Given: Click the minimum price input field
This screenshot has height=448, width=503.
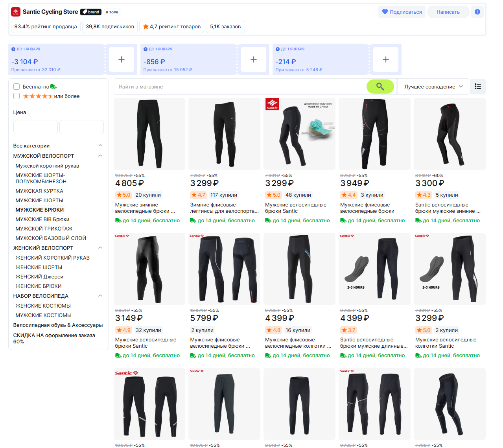Looking at the screenshot, I should [x=35, y=127].
